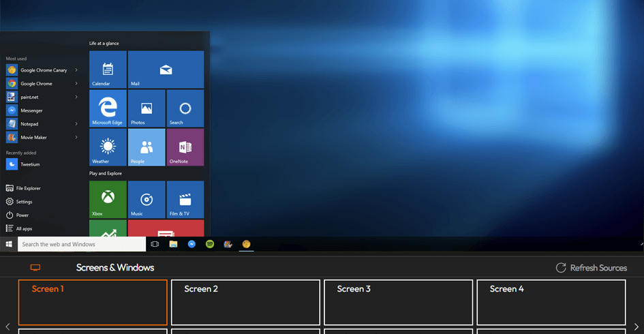
Task: Open the Power options
Action: [22, 215]
